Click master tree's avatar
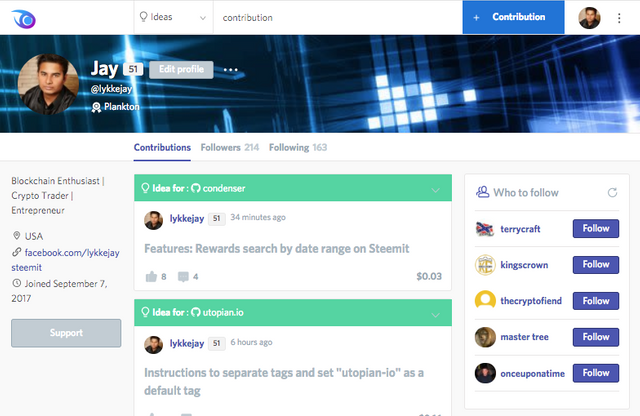This screenshot has width=640, height=416. [485, 337]
